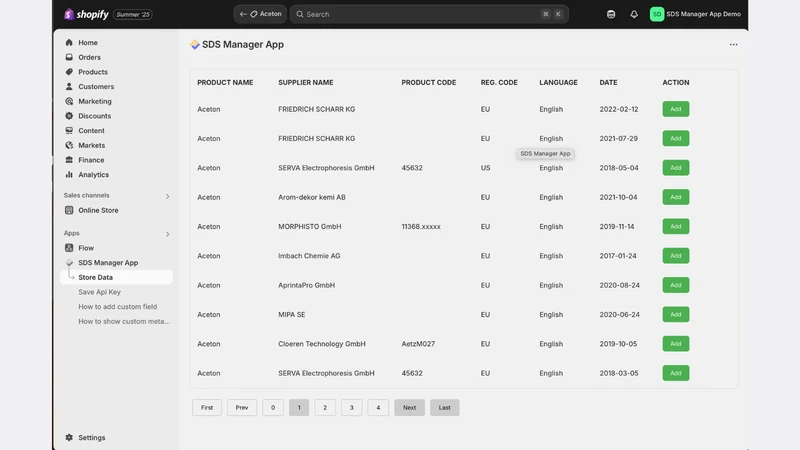Add the SERVA 2018-05-04 row

click(676, 168)
